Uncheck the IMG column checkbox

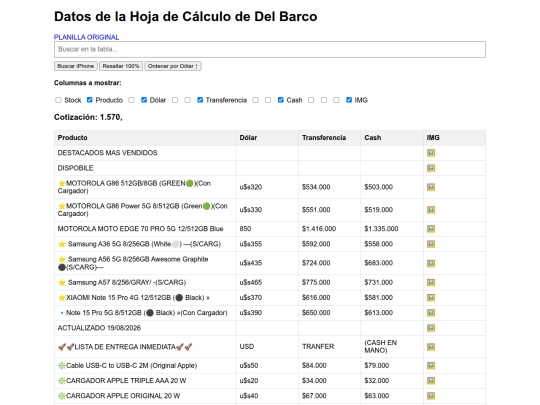pos(349,100)
